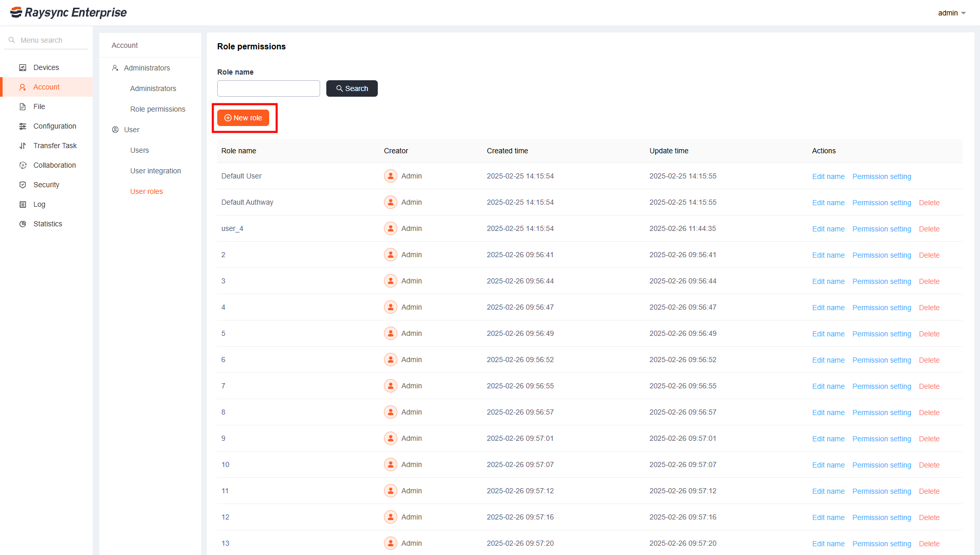Click the Administrators group person icon
This screenshot has height=555, width=980.
point(115,68)
